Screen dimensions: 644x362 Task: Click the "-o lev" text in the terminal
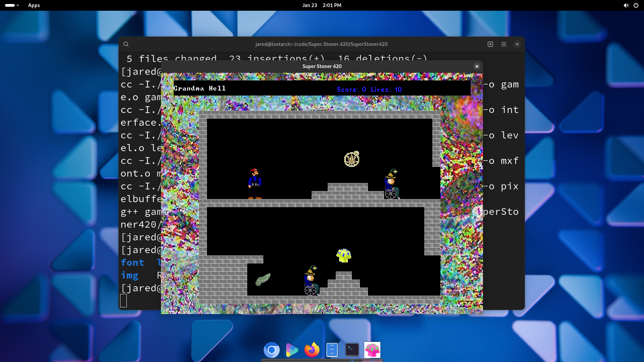[x=501, y=135]
